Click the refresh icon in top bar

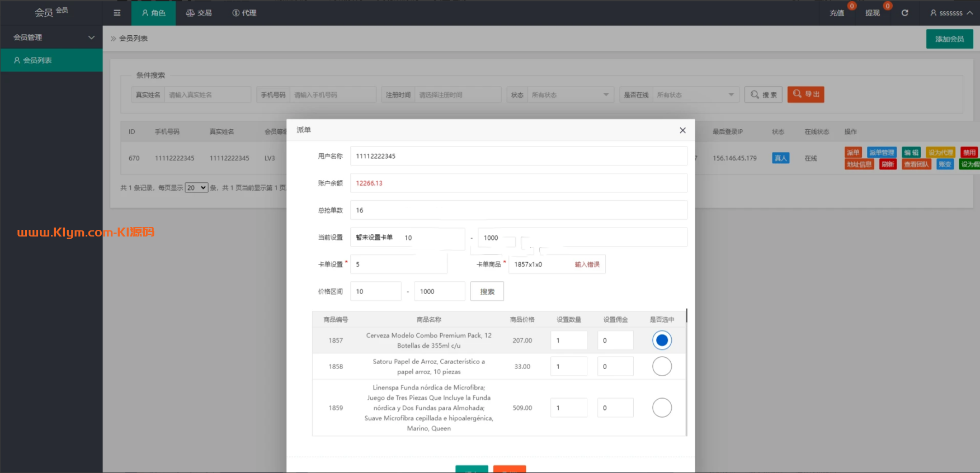[904, 13]
